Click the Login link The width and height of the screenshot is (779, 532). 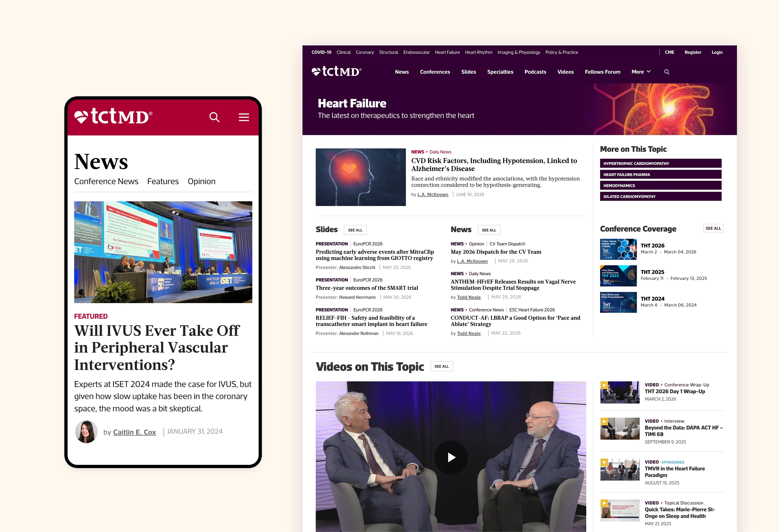(717, 52)
